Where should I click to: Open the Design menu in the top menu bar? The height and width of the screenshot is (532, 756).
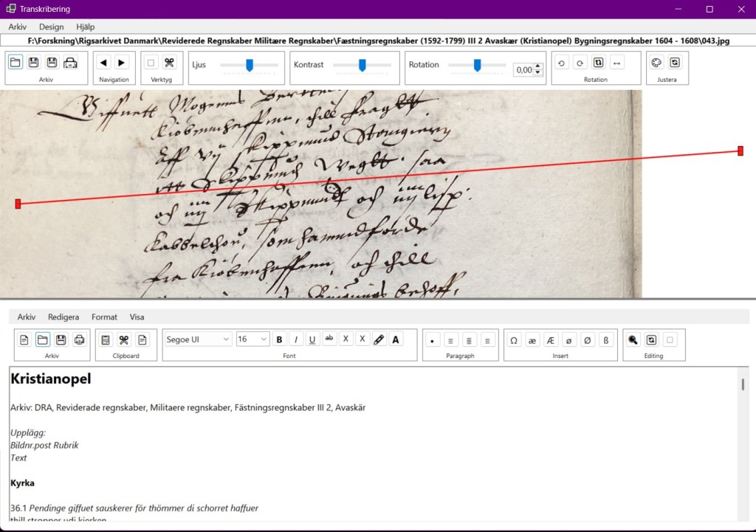click(52, 27)
